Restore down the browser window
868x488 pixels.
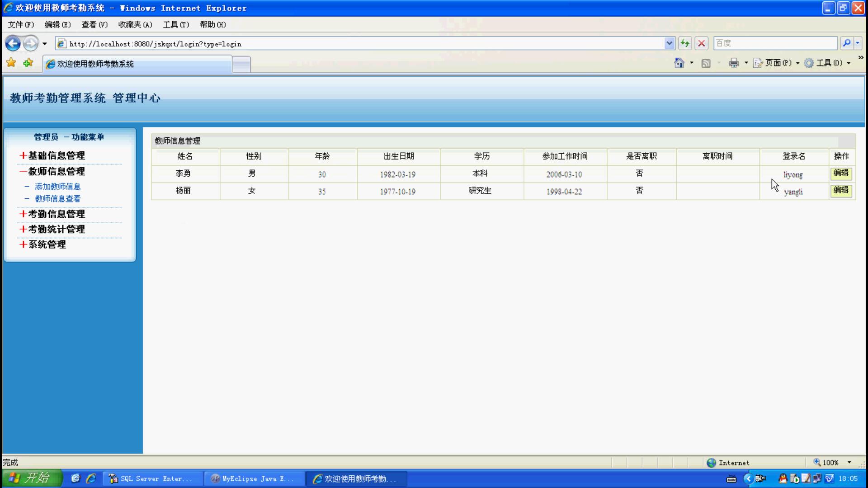point(843,8)
